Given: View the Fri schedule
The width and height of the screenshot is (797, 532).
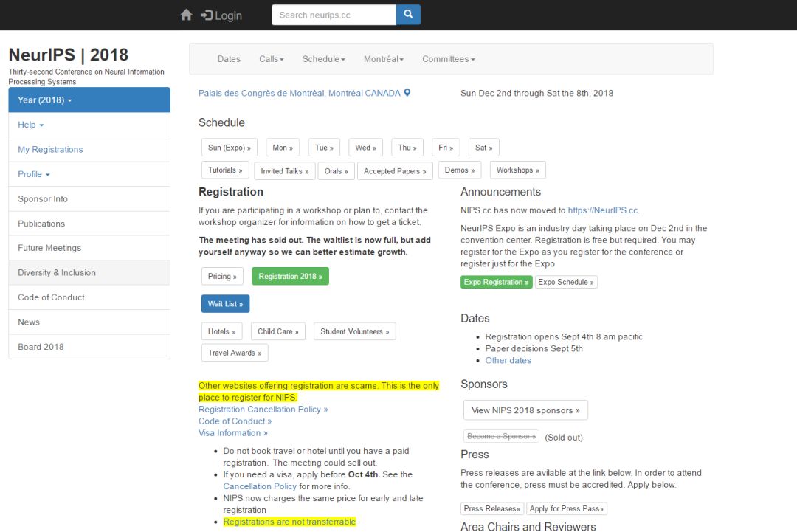Looking at the screenshot, I should [x=446, y=148].
